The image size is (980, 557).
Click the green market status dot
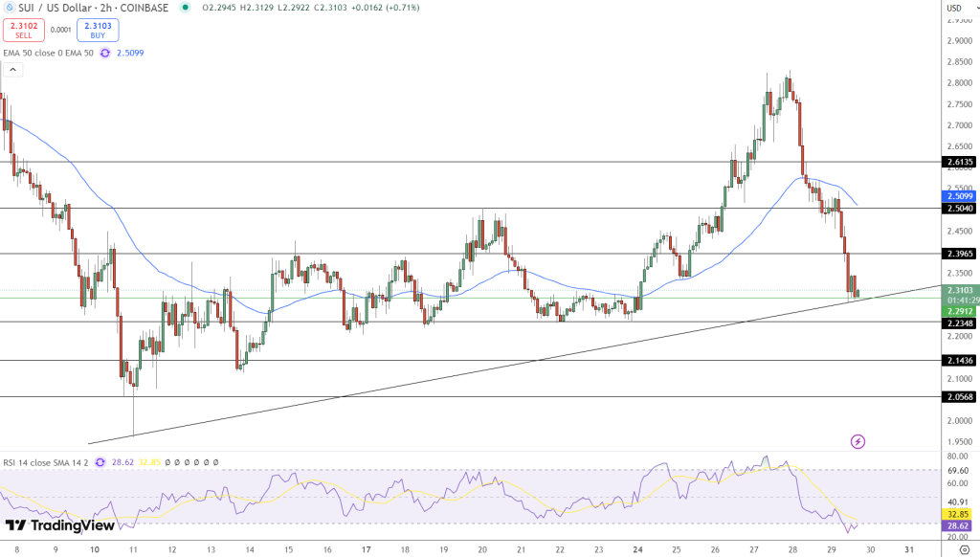pos(185,8)
